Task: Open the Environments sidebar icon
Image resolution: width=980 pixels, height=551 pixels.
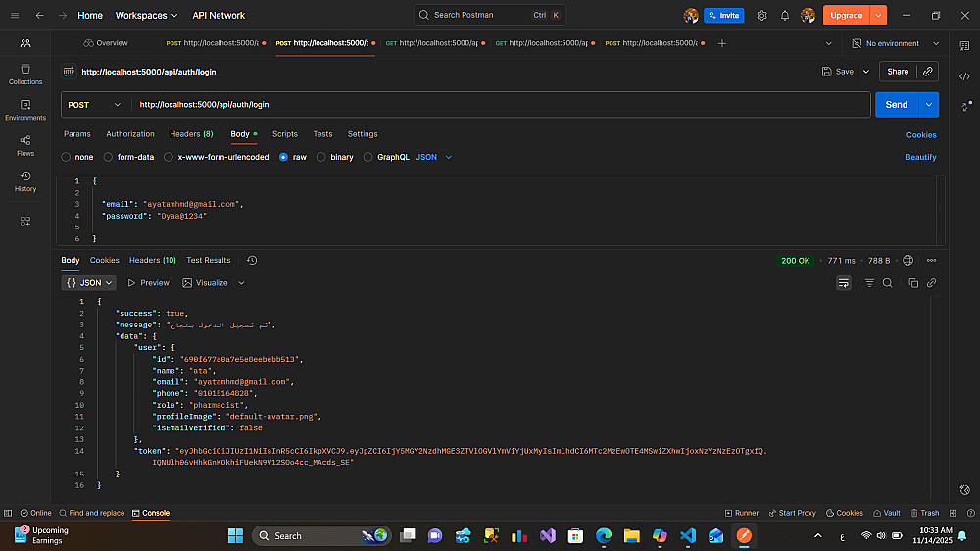Action: [x=25, y=110]
